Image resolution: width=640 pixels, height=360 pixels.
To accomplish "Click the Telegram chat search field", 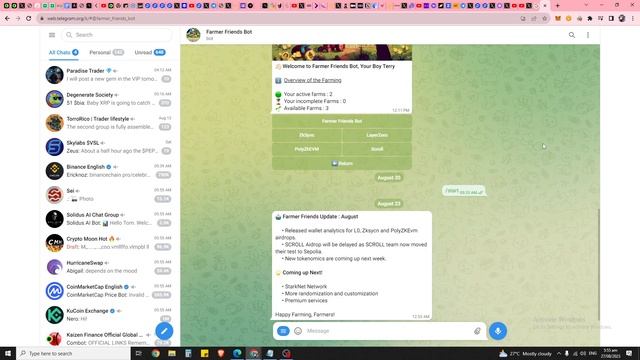I will (117, 35).
